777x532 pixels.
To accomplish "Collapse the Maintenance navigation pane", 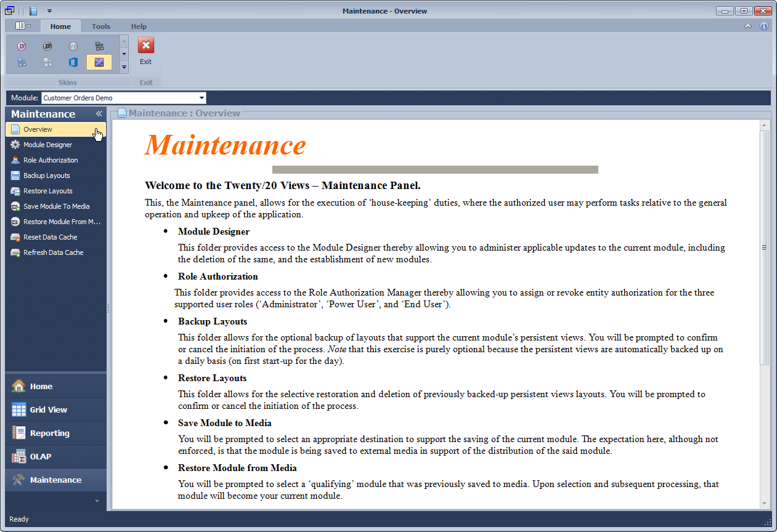I will pyautogui.click(x=99, y=114).
